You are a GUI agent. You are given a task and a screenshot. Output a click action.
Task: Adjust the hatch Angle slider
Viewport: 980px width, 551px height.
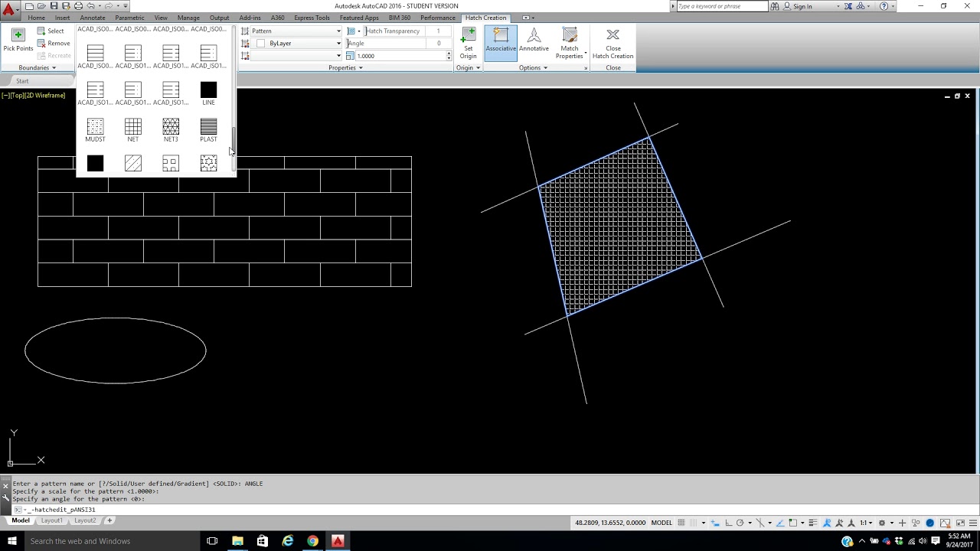pyautogui.click(x=398, y=44)
